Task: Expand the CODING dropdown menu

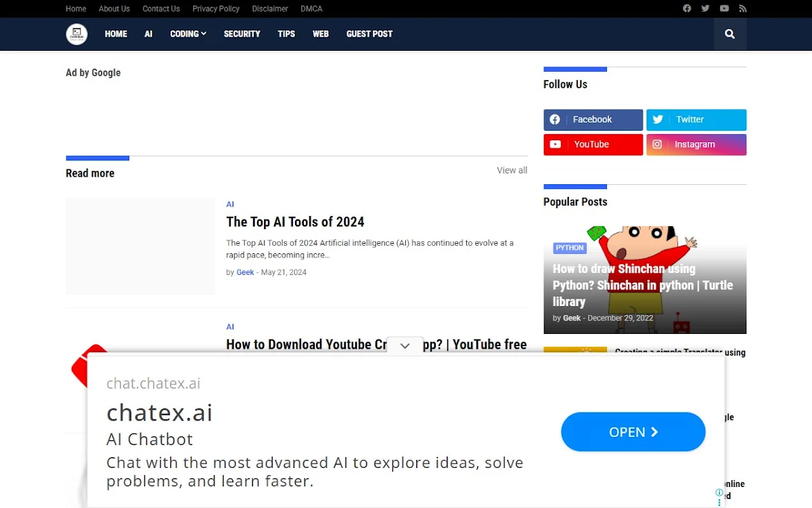Action: [x=188, y=34]
